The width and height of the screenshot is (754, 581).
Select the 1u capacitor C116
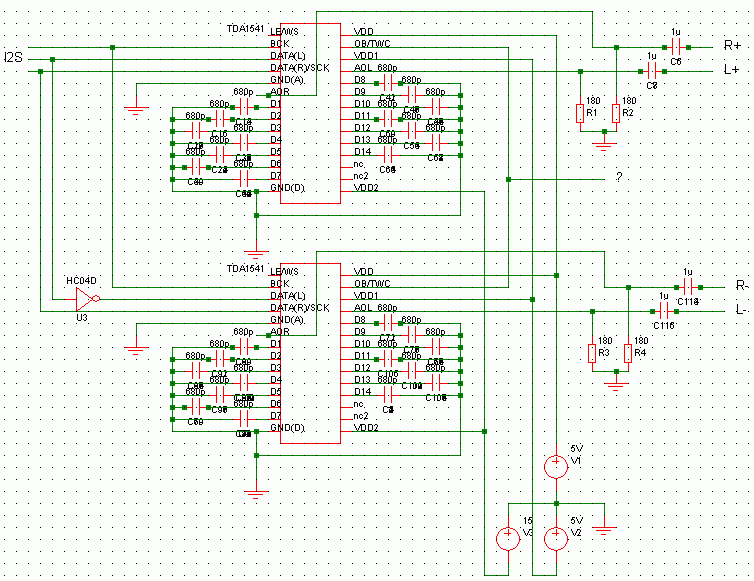664,311
